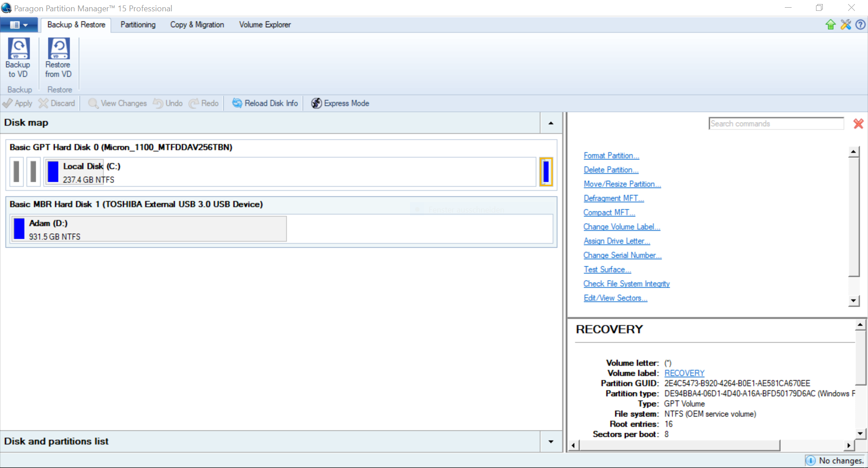
Task: Click the RECOVERY volume label link
Action: [684, 373]
